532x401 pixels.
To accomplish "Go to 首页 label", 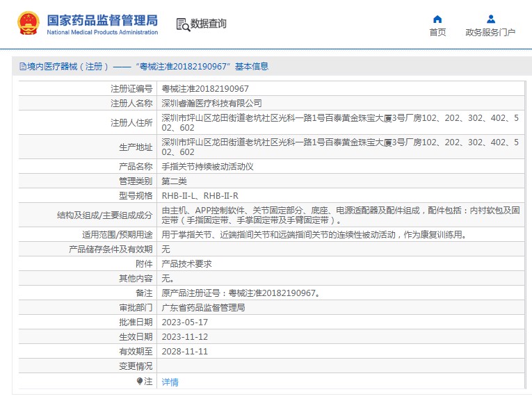I will pyautogui.click(x=437, y=32).
